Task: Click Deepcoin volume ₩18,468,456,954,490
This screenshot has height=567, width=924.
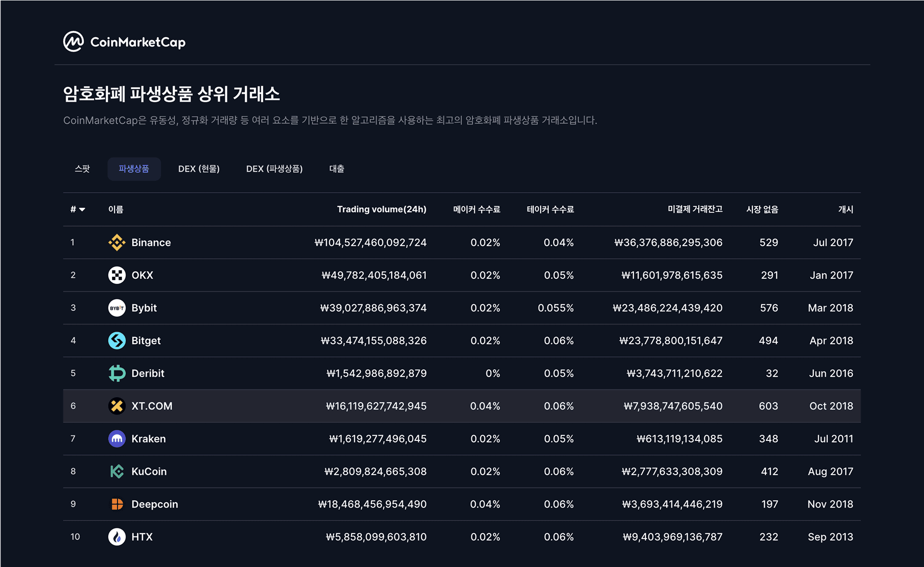Action: point(372,504)
